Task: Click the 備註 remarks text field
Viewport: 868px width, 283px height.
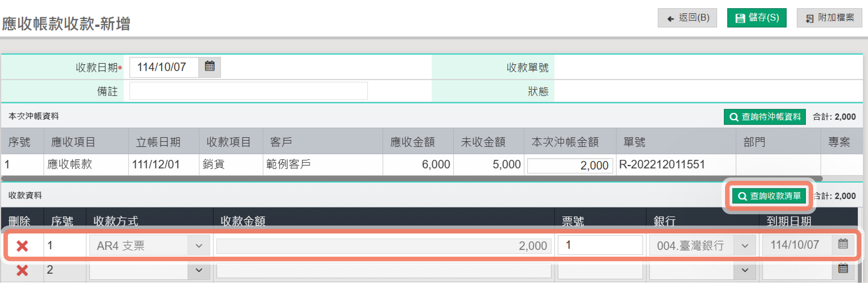Action: click(248, 91)
